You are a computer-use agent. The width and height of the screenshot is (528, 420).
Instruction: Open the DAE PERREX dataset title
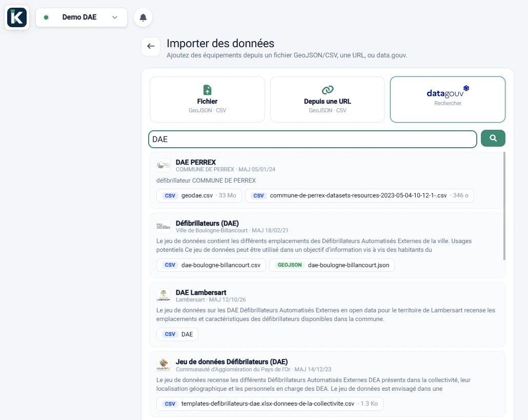pos(196,162)
